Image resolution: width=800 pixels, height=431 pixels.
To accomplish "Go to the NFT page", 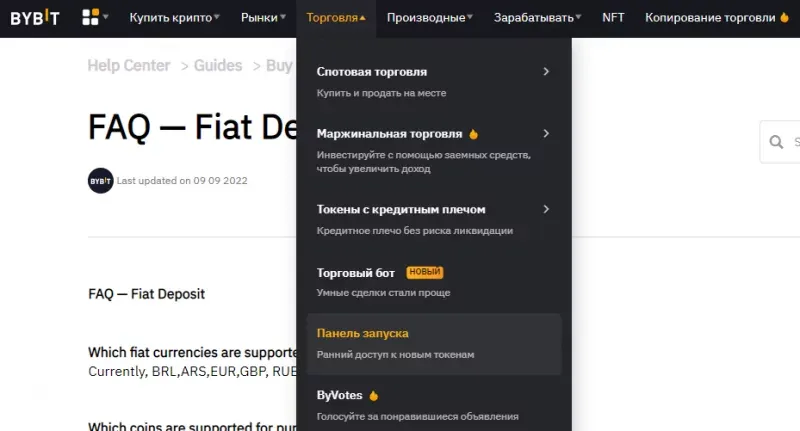I will [613, 18].
